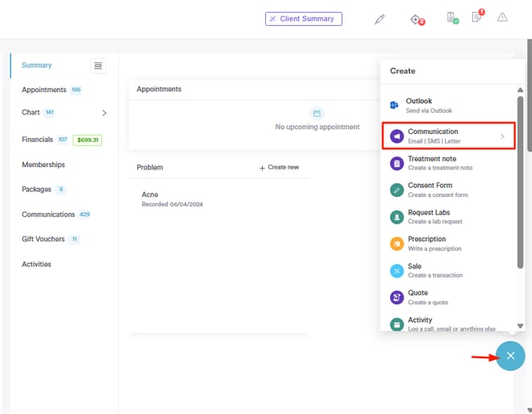Open the target icon with red badge

[x=416, y=19]
